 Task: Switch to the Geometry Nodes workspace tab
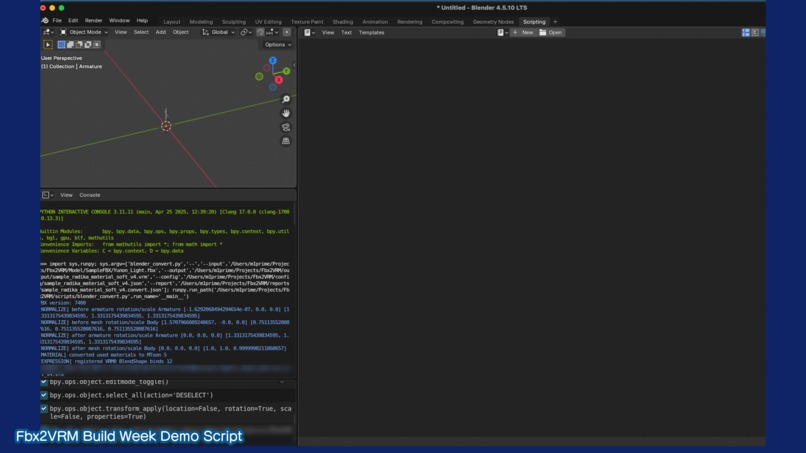493,22
